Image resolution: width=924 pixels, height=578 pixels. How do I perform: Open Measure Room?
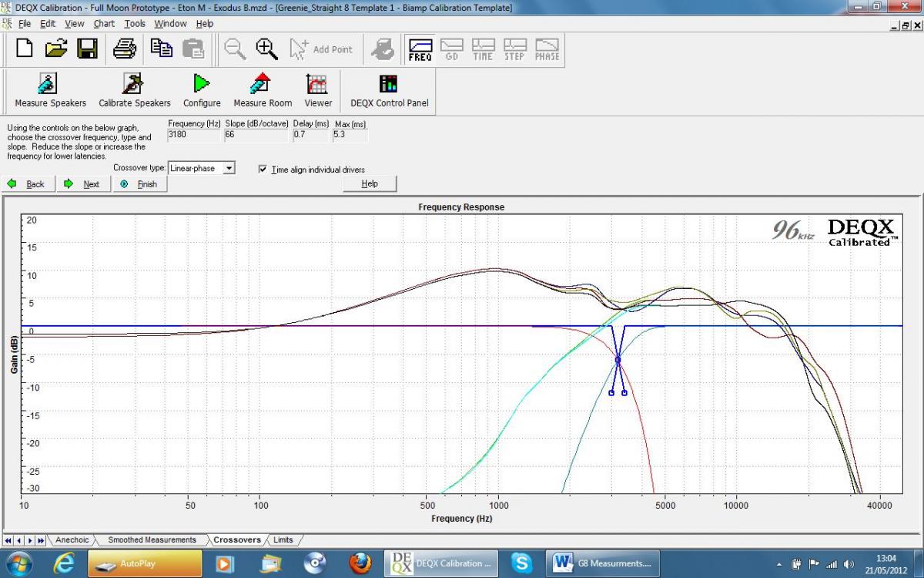[263, 91]
